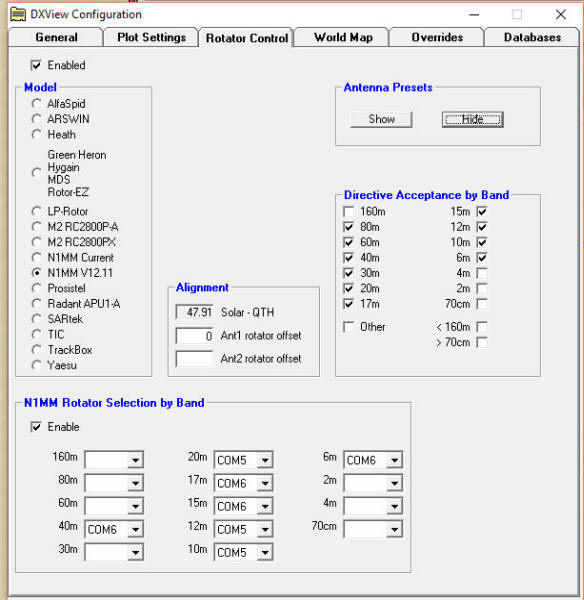Expand the 60m port dropdown
This screenshot has width=584, height=600.
(135, 506)
